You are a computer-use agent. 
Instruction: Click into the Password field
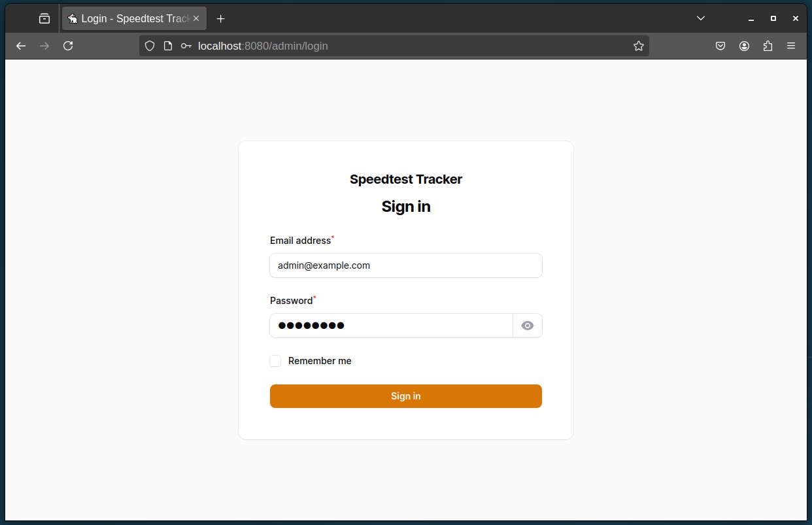[391, 326]
